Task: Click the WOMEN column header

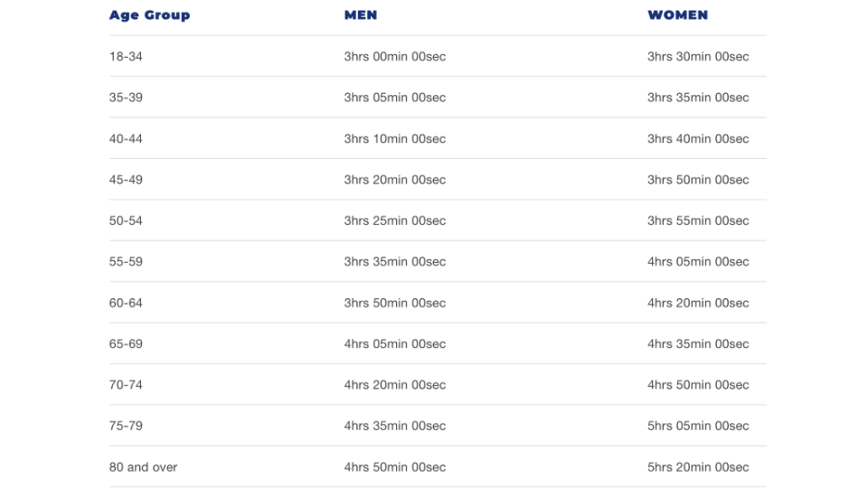Action: [677, 15]
